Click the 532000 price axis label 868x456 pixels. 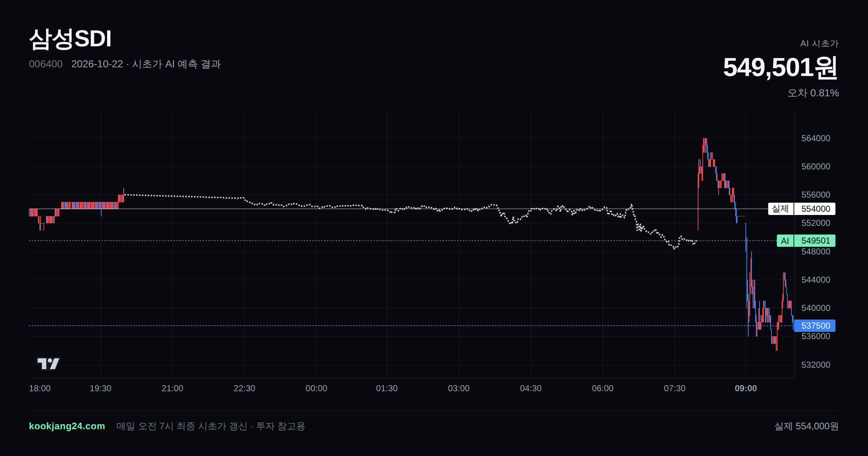click(x=816, y=365)
